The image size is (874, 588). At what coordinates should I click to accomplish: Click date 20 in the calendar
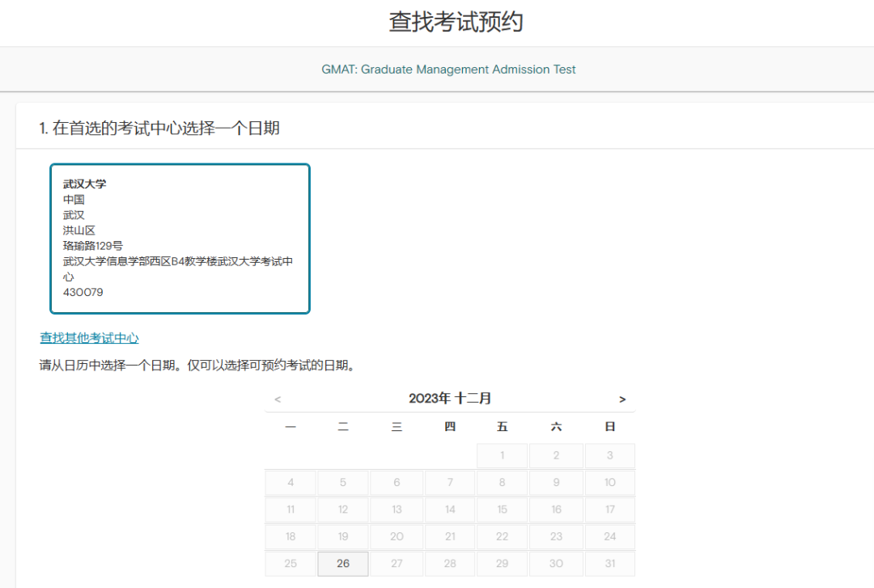tap(397, 536)
